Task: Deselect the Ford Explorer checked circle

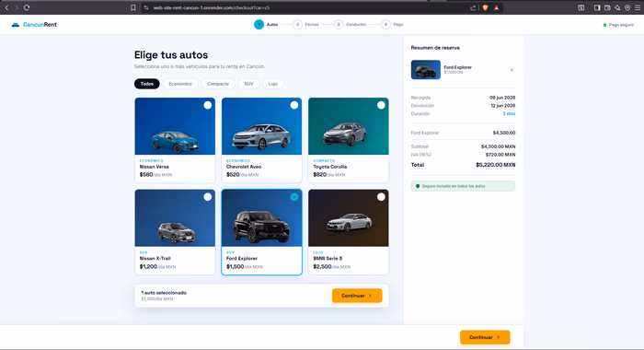Action: pos(294,196)
